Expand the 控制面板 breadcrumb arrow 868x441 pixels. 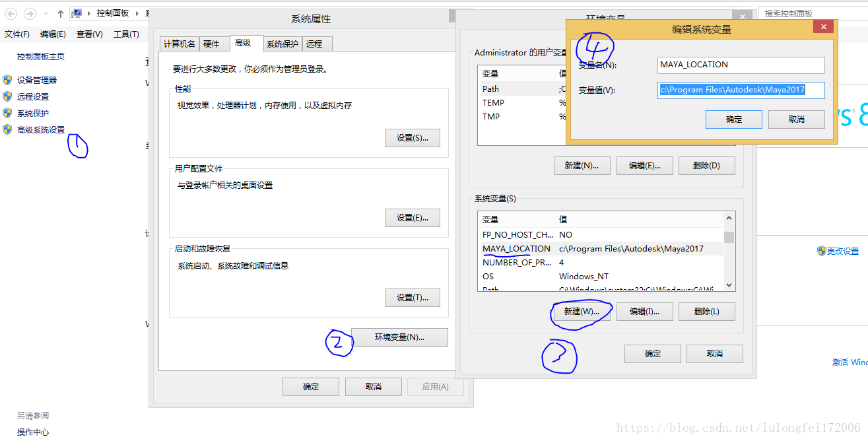[138, 13]
